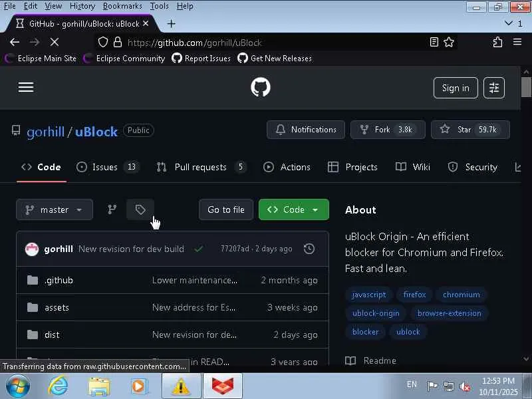The width and height of the screenshot is (532, 399).
Task: Expand the list all tabs chevron
Action: tap(508, 23)
